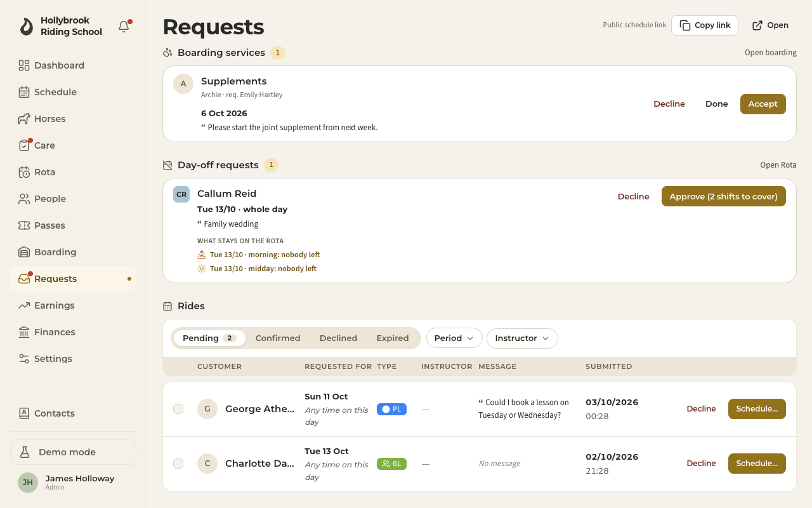
Task: Decline Callum Reid's day-off request
Action: [x=634, y=197]
